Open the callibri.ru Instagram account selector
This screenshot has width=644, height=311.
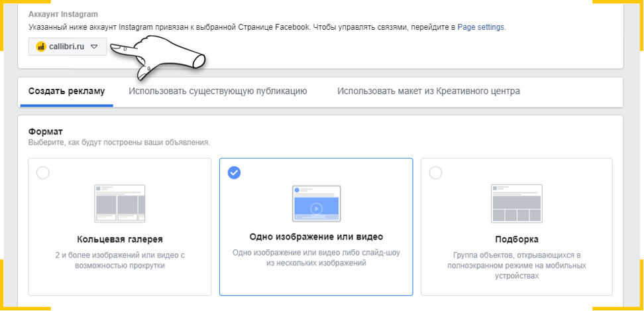(x=67, y=46)
